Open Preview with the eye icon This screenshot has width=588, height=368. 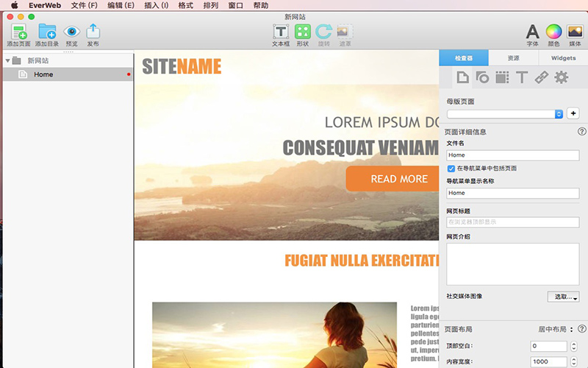71,32
